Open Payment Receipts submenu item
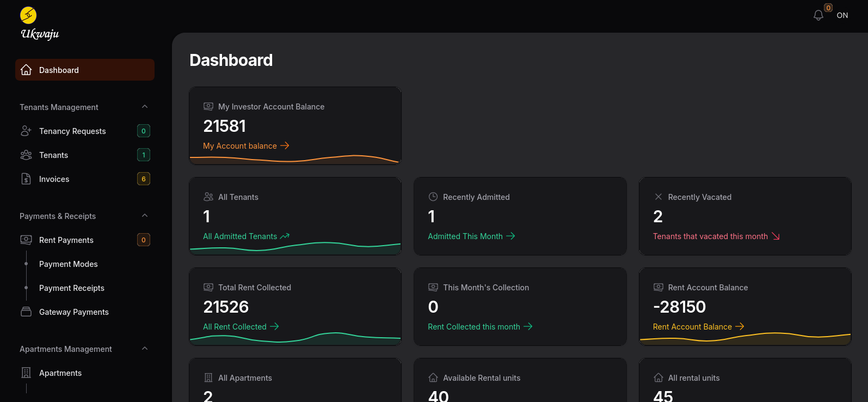The height and width of the screenshot is (402, 868). pyautogui.click(x=72, y=288)
